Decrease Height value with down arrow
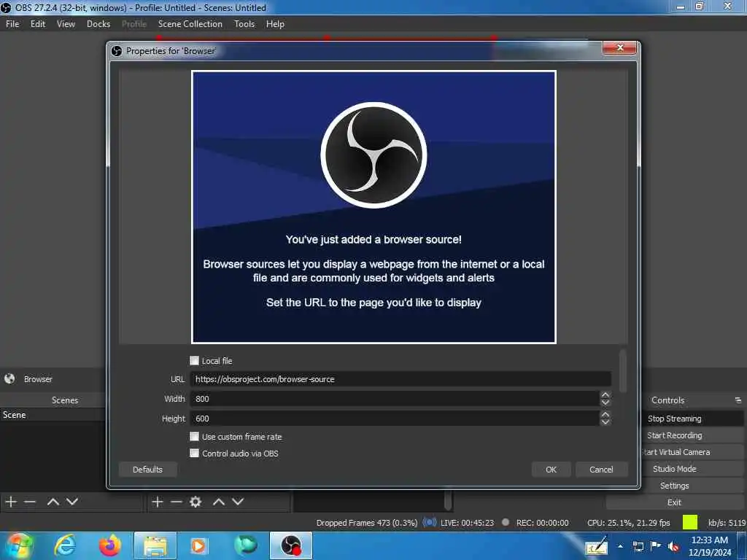Screen dimensions: 747x560 (x=605, y=422)
